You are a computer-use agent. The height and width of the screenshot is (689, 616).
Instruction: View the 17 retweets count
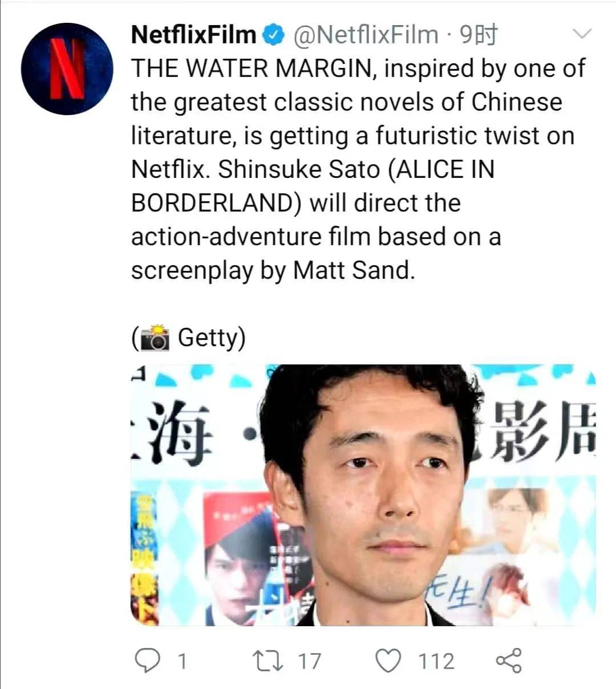pyautogui.click(x=310, y=662)
